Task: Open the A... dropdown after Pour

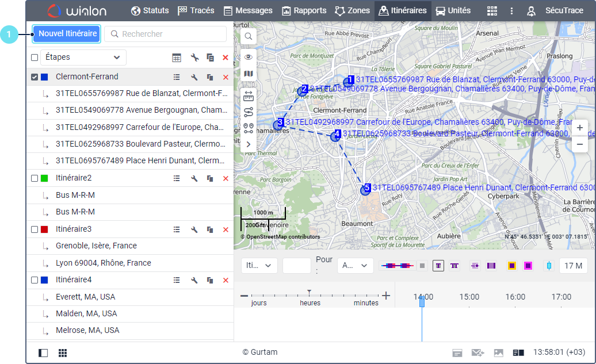Action: click(356, 266)
